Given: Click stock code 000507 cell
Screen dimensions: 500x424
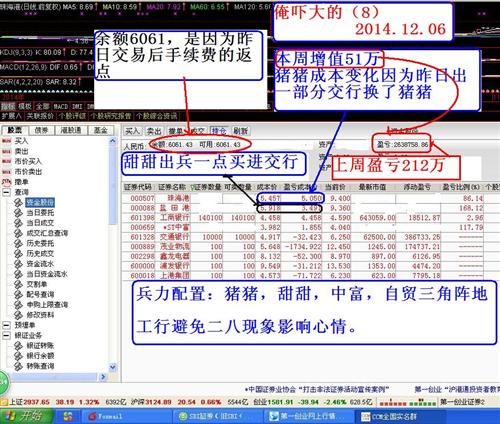Looking at the screenshot, I should point(143,199).
